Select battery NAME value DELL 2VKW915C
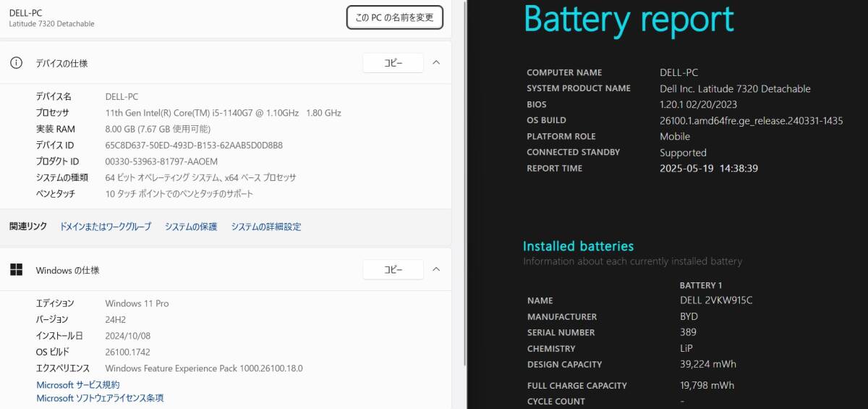868x409 pixels. 716,300
